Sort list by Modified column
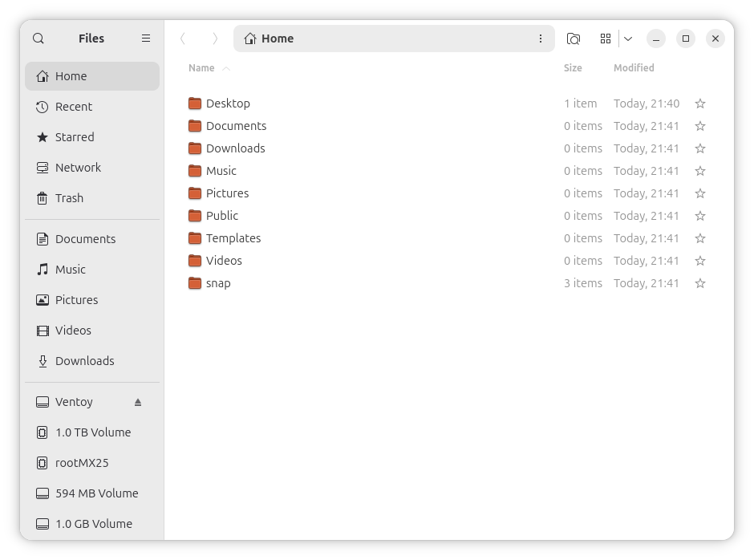This screenshot has width=754, height=560. tap(634, 68)
